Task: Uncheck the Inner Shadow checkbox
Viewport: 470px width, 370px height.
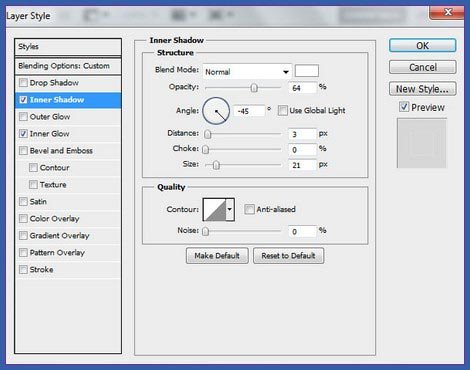Action: (23, 99)
